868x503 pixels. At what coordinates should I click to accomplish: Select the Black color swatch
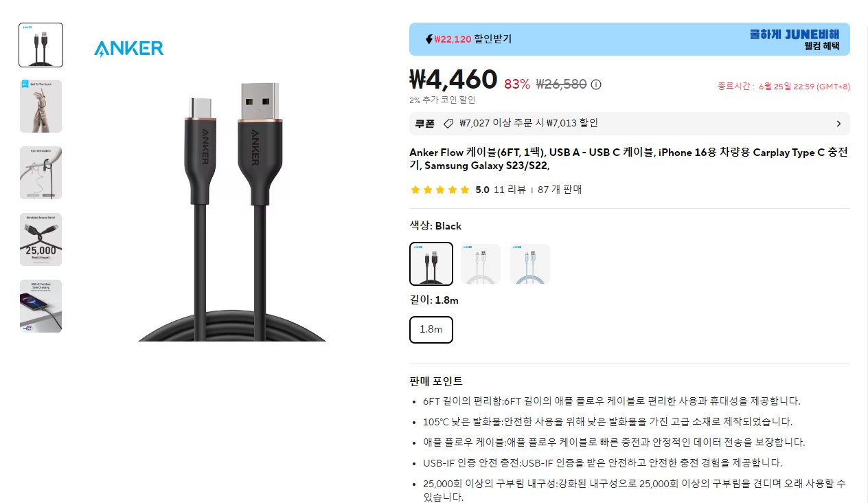click(x=431, y=264)
